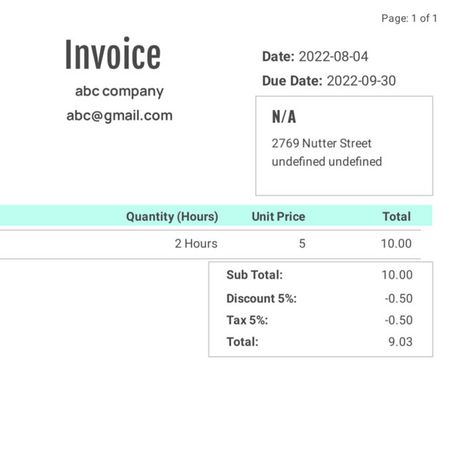Image resolution: width=450 pixels, height=450 pixels.
Task: Click the Page: 1 of 1 indicator
Action: 409,18
